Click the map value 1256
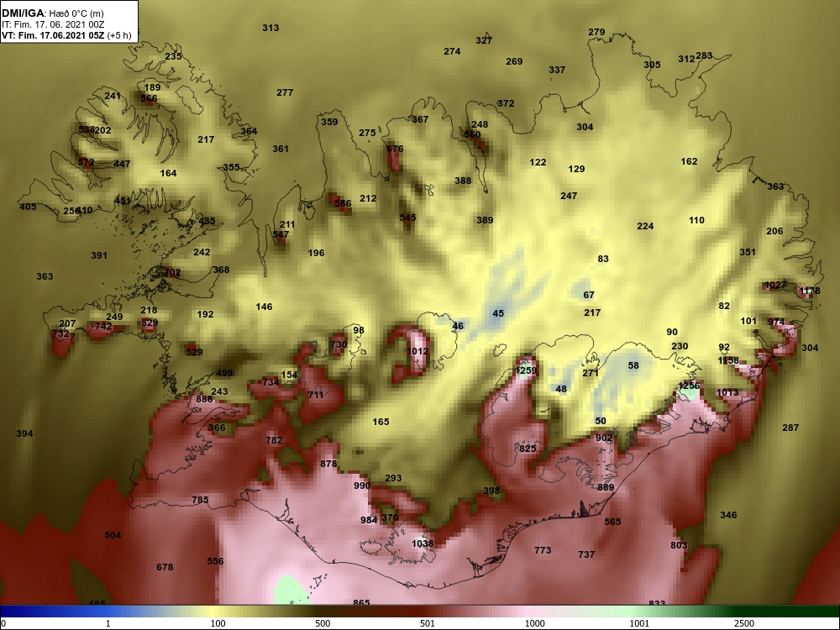Image resolution: width=840 pixels, height=630 pixels. [689, 386]
